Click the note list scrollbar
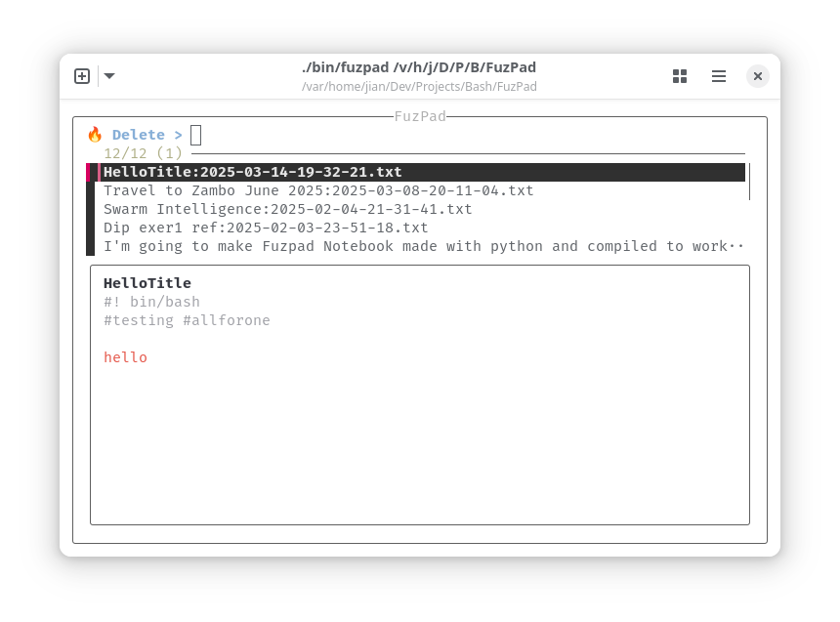The height and width of the screenshot is (622, 840). click(749, 182)
